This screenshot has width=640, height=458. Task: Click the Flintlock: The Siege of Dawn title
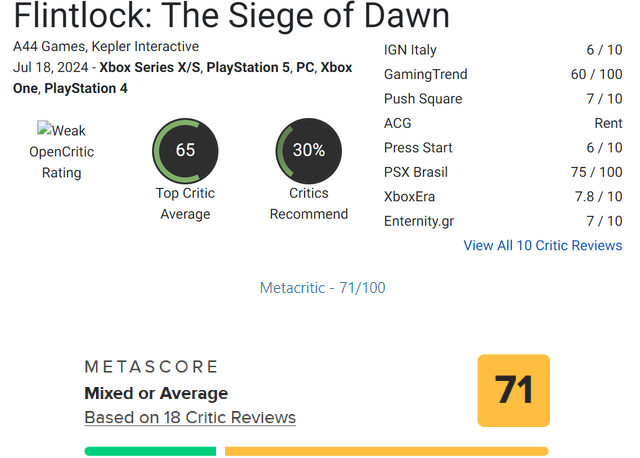(231, 16)
